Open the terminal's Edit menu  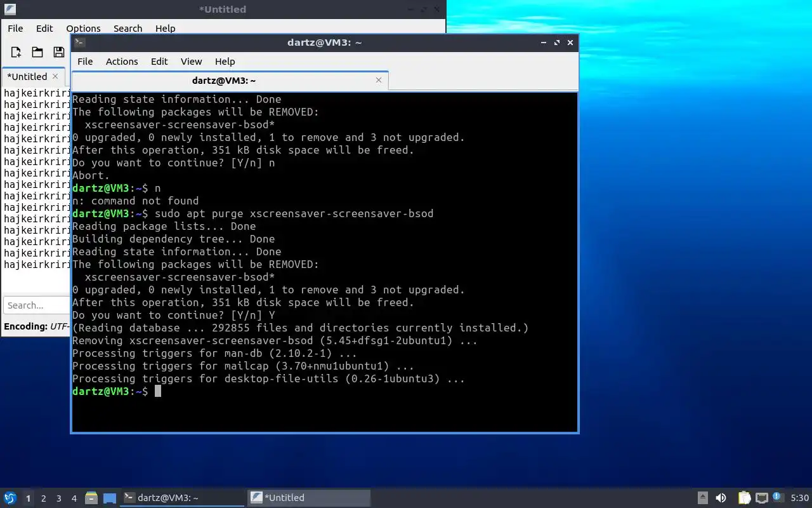coord(159,62)
